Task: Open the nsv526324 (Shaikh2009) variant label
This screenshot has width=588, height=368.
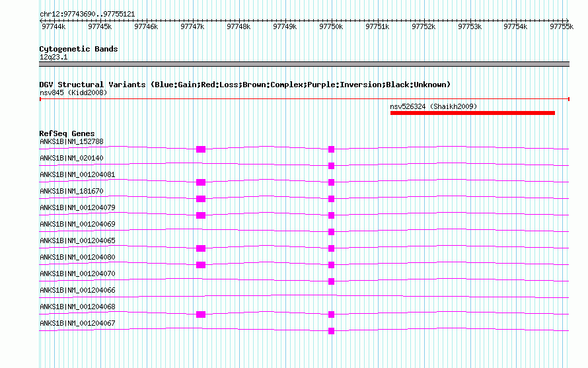Action: coord(433,106)
